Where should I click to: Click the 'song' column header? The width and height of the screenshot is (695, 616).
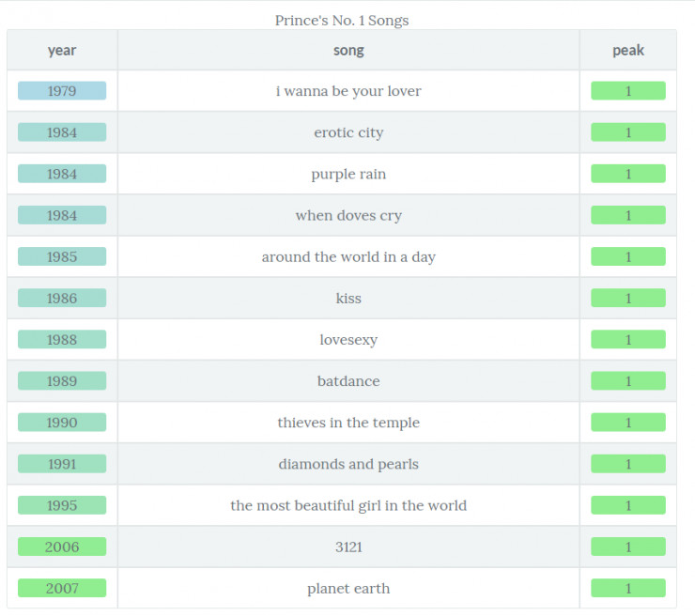click(x=348, y=51)
